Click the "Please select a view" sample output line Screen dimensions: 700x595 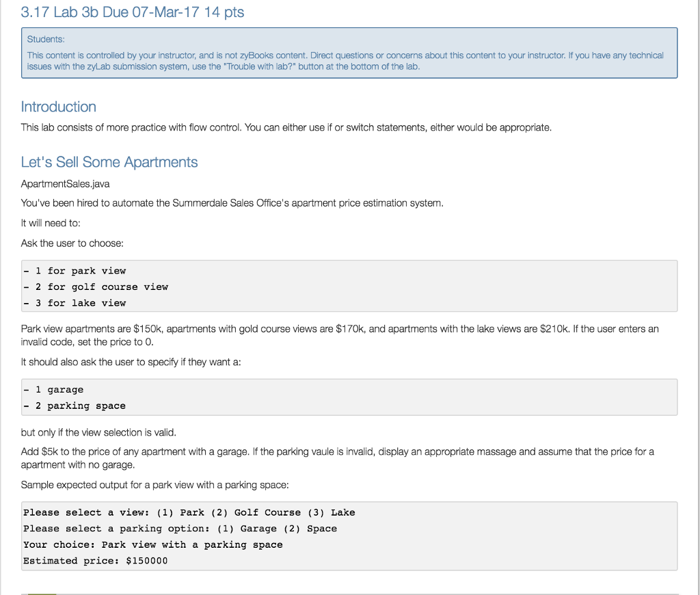click(x=189, y=512)
